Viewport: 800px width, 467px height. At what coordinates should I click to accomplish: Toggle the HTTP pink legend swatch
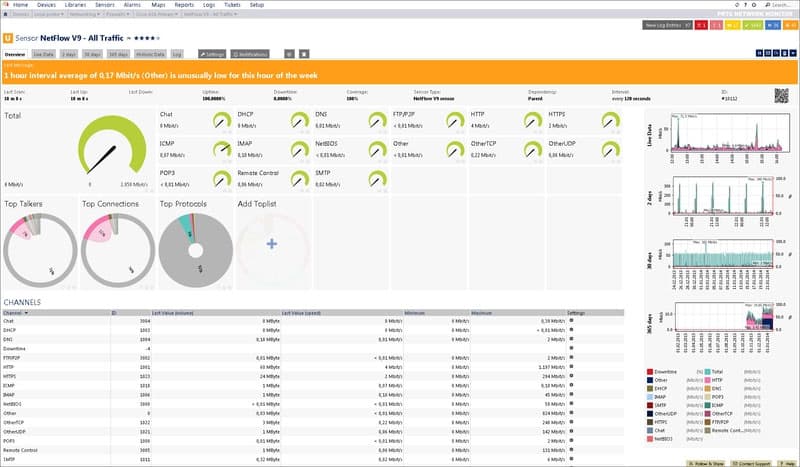(708, 380)
